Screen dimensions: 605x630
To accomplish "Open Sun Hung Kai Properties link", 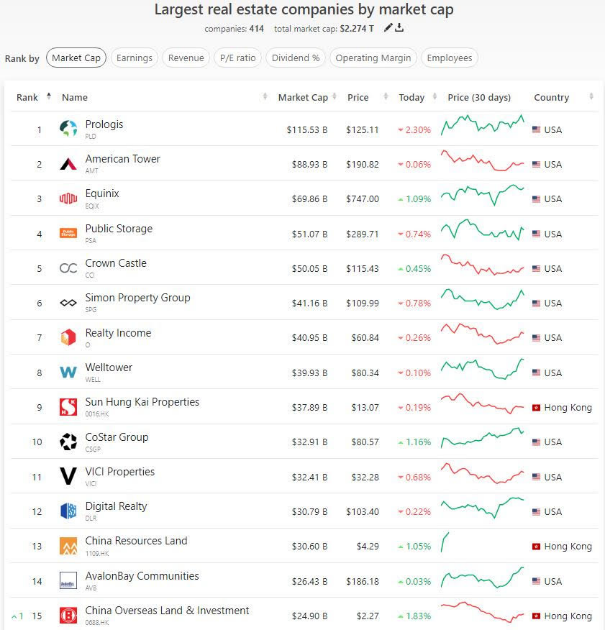I will pyautogui.click(x=142, y=402).
